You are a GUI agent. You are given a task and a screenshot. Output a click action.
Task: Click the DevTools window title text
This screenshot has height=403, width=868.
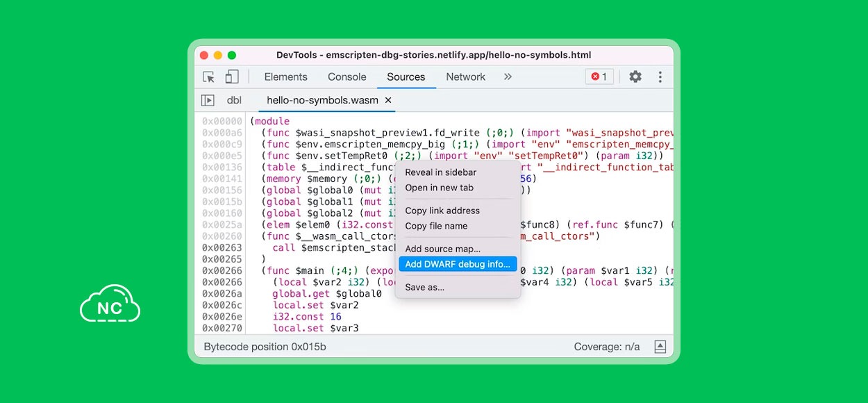pos(433,55)
